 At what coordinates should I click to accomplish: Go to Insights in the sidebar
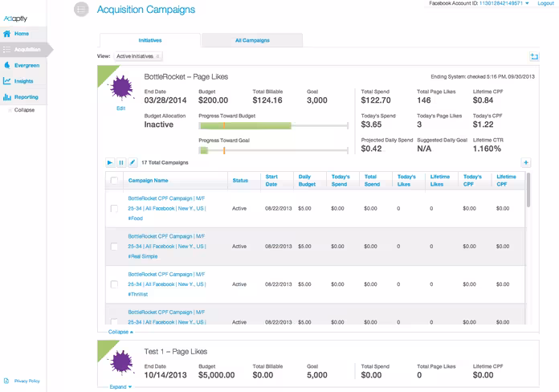(23, 81)
